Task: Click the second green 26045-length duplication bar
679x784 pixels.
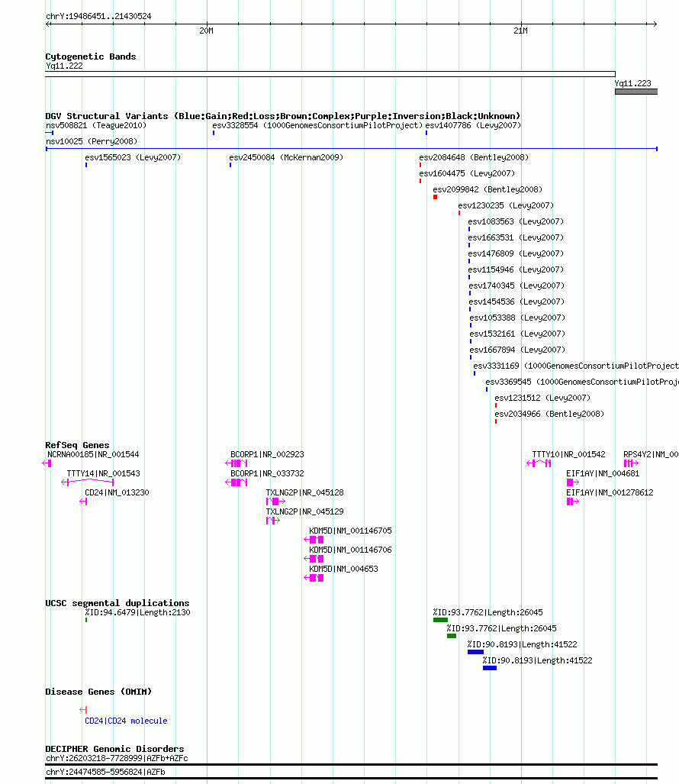Action: [x=452, y=636]
